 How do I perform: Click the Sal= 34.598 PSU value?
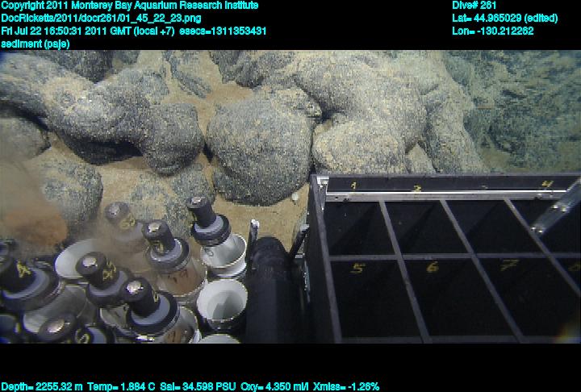(x=185, y=386)
